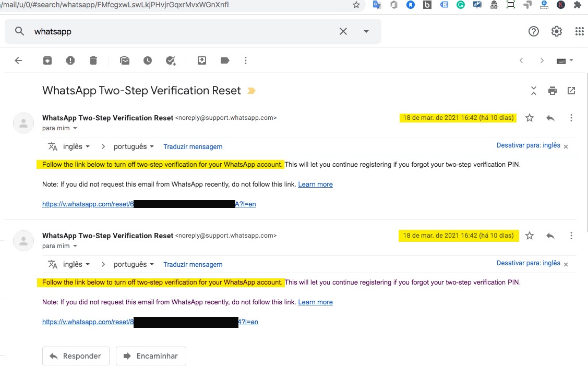Star the first WhatsApp message
The image size is (588, 369).
click(530, 118)
